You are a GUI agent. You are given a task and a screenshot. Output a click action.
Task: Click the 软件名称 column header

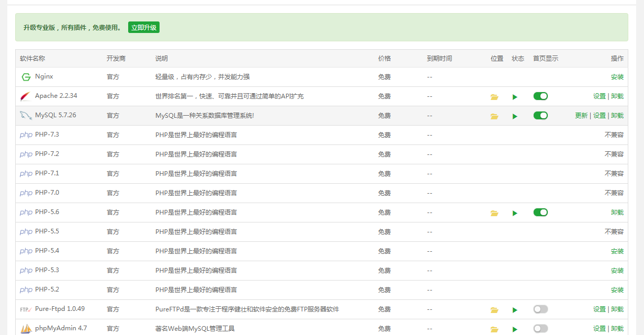tap(32, 59)
